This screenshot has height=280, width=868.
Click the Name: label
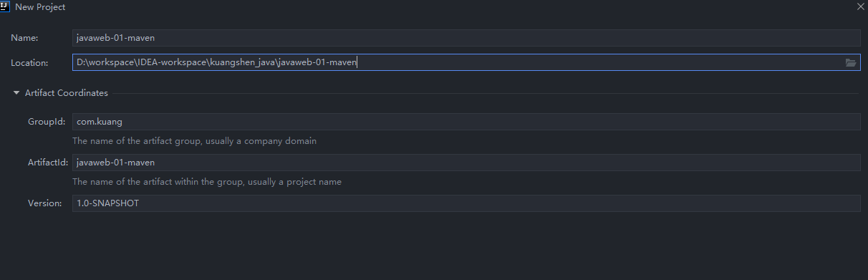pos(24,38)
